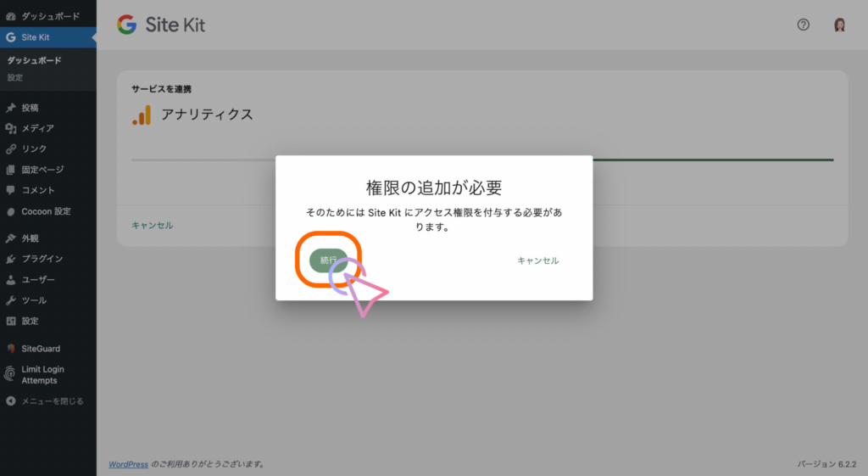This screenshot has width=868, height=476.
Task: Open the user avatar menu
Action: 839,25
